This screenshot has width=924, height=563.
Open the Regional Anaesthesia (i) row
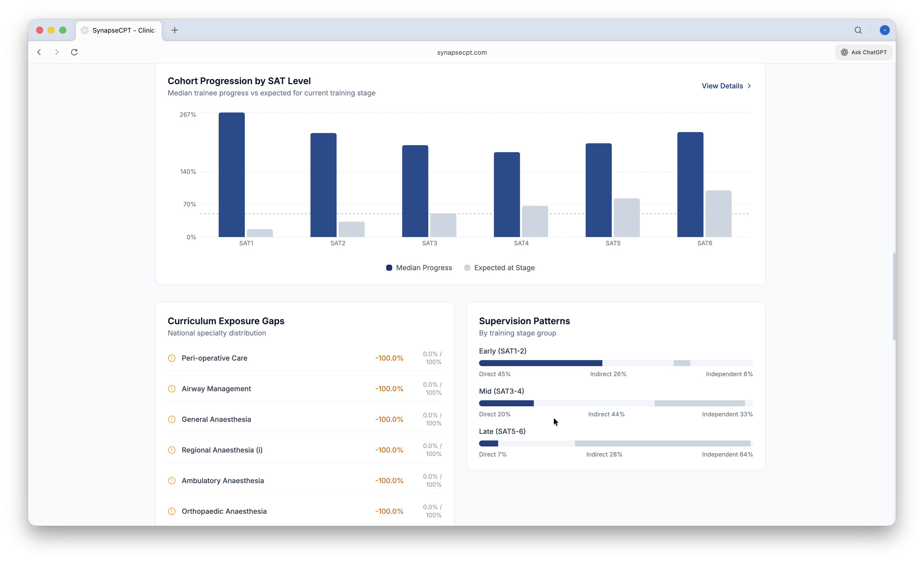[222, 450]
